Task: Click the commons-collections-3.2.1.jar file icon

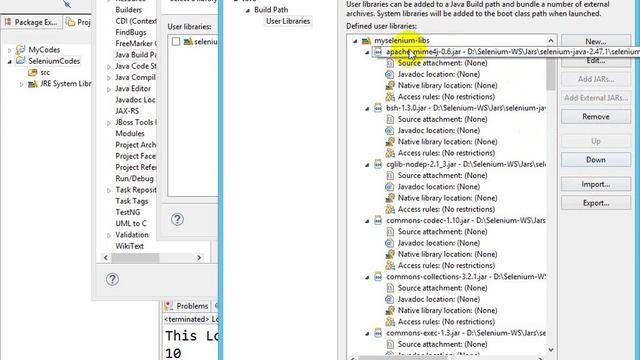Action: [378, 277]
